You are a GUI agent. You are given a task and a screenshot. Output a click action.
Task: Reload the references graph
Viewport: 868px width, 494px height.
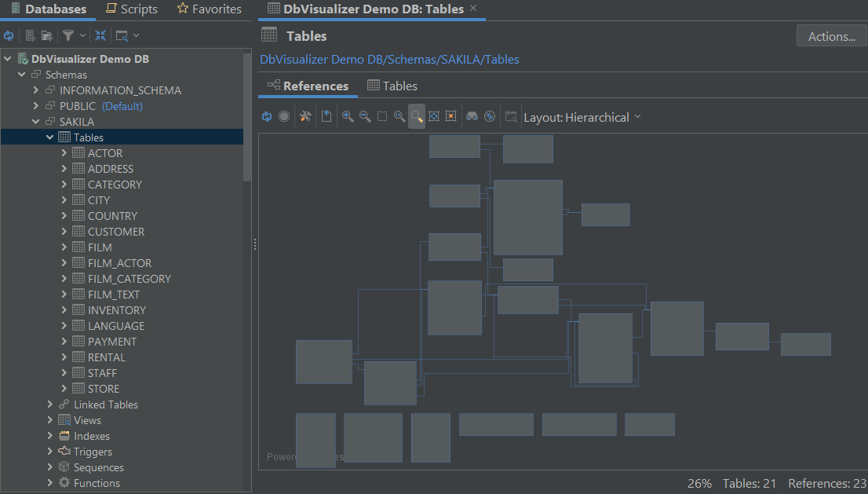click(267, 116)
